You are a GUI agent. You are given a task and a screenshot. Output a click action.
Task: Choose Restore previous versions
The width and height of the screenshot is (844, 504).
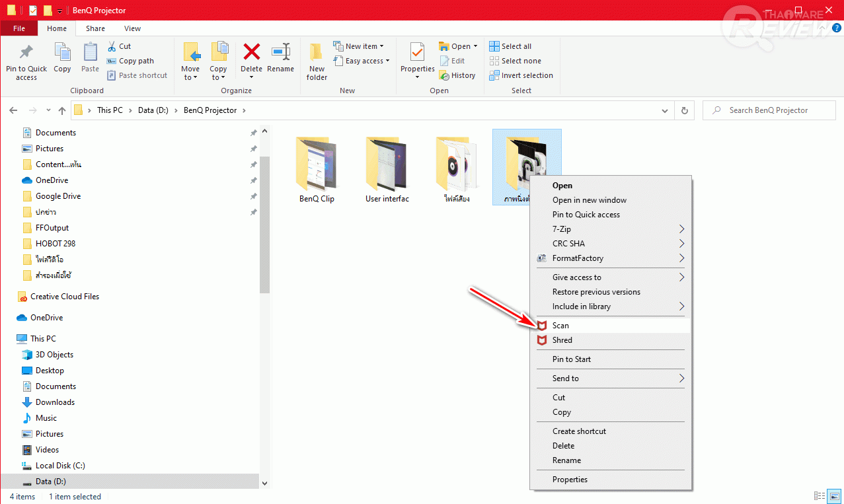click(x=611, y=292)
